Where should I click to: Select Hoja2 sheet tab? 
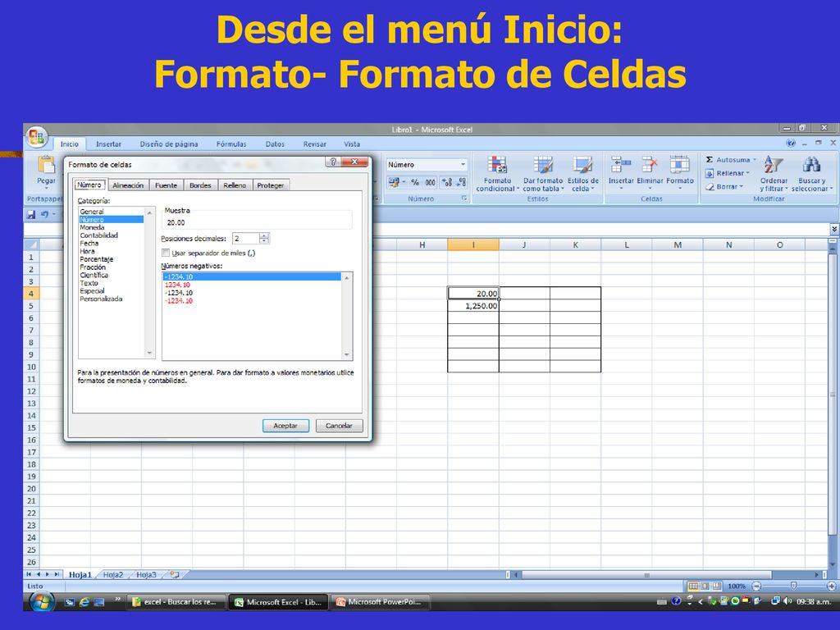coord(113,574)
